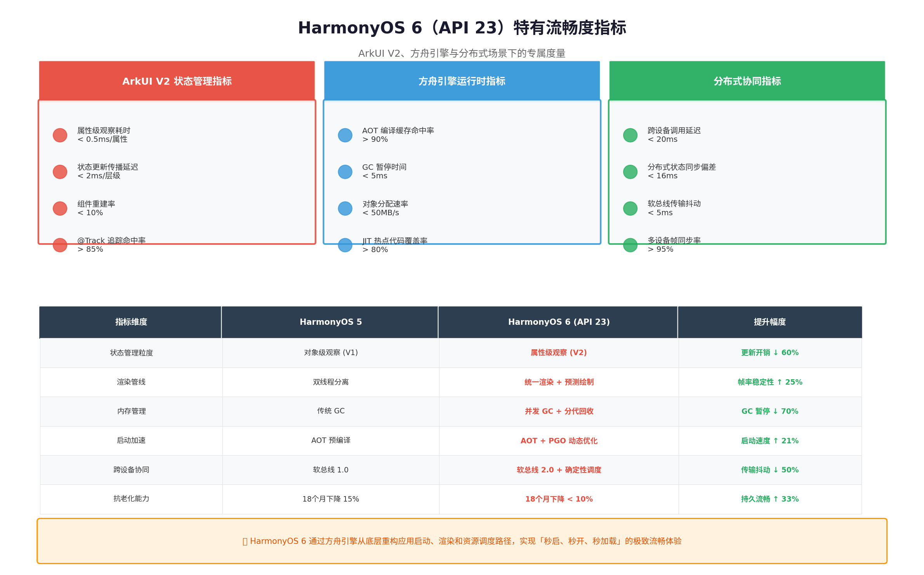Screen dimensions: 924x575
Task: Click the red header ArkUI V2 状态管理指标
Action: (177, 81)
